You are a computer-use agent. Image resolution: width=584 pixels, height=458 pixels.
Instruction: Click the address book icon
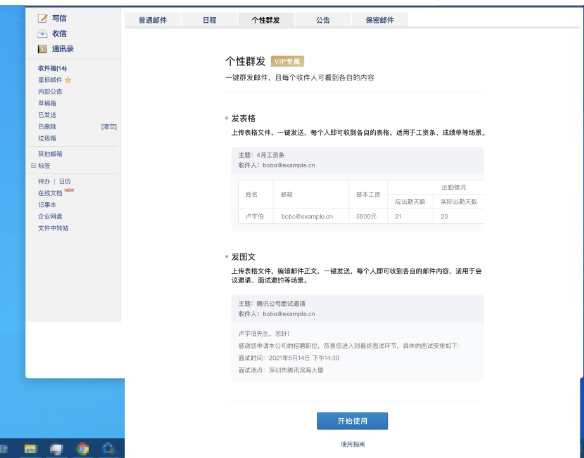[42, 49]
